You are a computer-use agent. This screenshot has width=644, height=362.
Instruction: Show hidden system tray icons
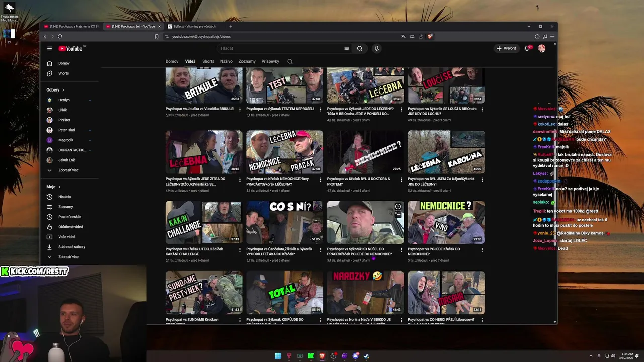(591, 356)
